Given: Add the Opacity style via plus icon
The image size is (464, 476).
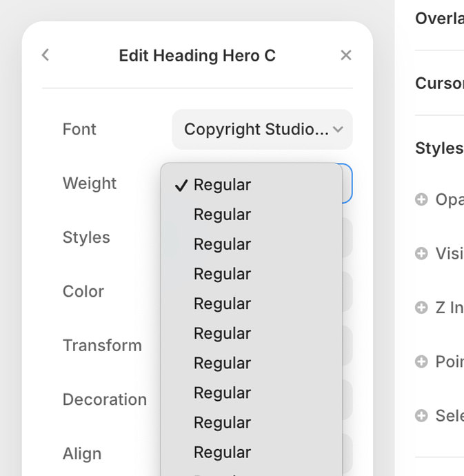Looking at the screenshot, I should (x=421, y=199).
